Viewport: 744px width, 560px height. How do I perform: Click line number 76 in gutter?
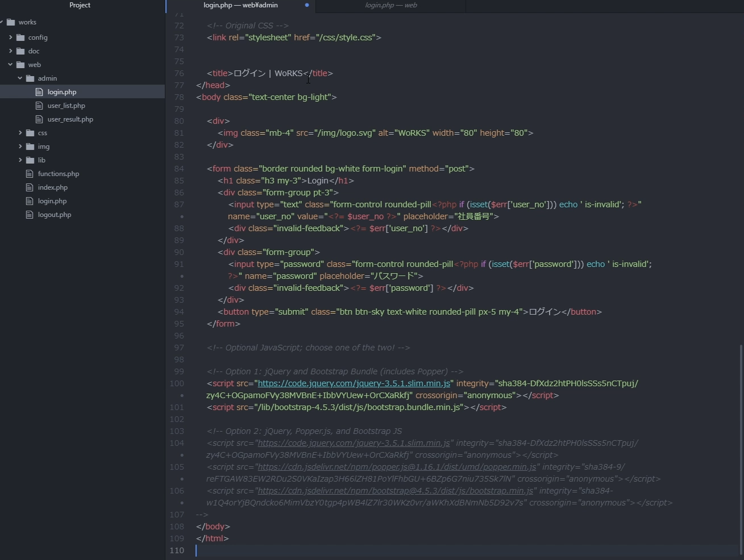tap(179, 73)
